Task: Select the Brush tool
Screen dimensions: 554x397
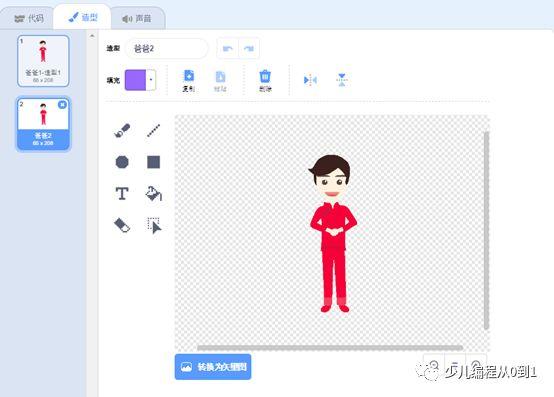Action: [x=122, y=130]
